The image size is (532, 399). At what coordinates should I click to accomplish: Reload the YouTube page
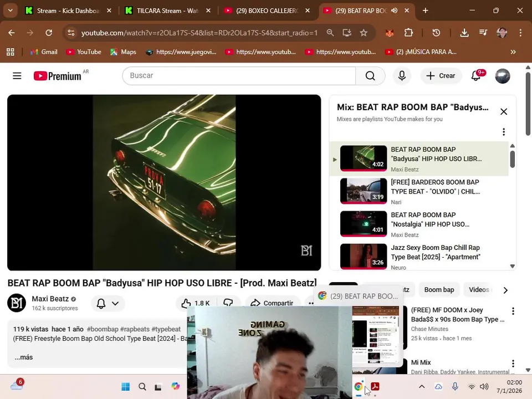click(49, 33)
